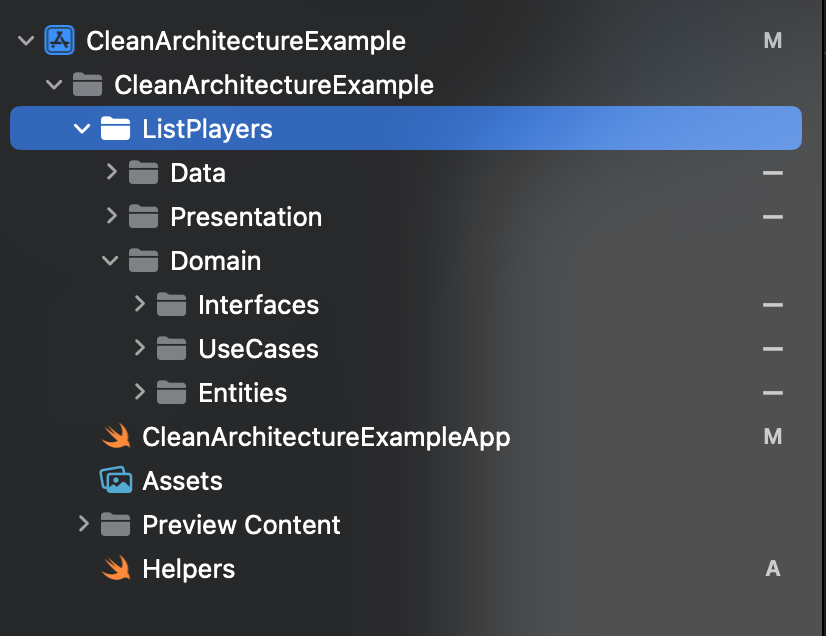
Task: Click the A status badge beside Helpers
Action: tap(773, 569)
